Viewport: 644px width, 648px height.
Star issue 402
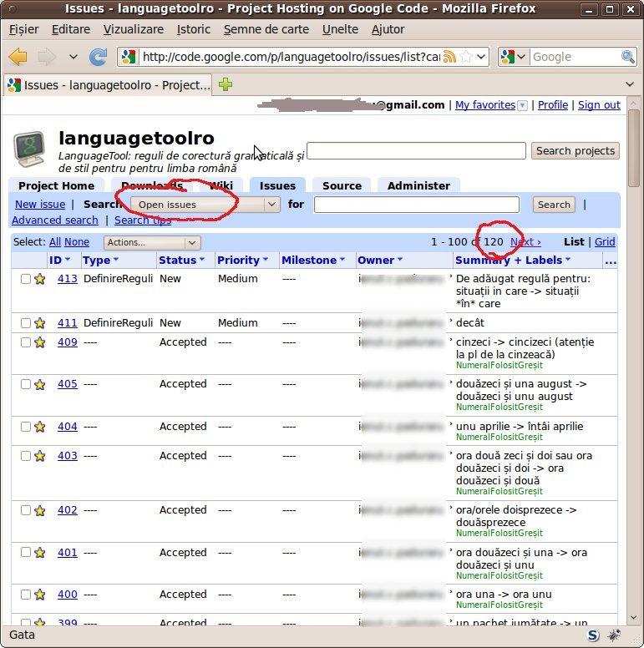click(40, 510)
